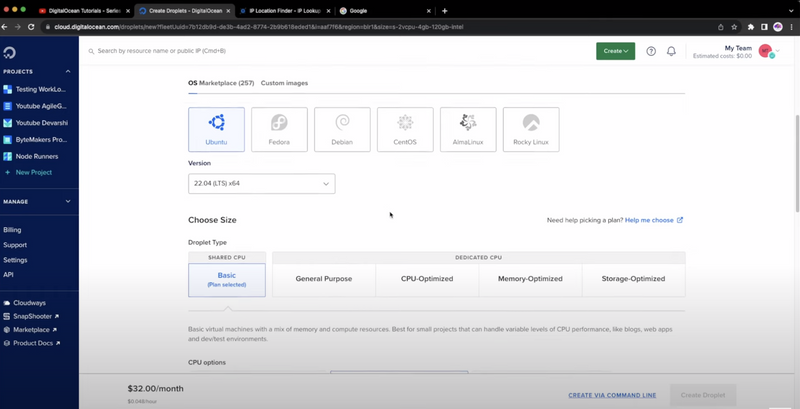Click the browser address bar URL
Screen dimensions: 800x409
click(x=259, y=27)
